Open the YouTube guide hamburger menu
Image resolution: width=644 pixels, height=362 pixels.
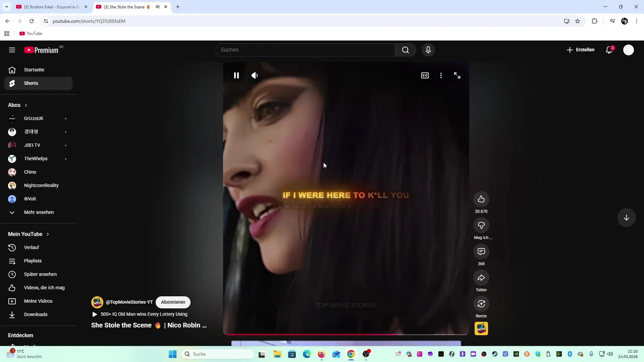coord(12,50)
